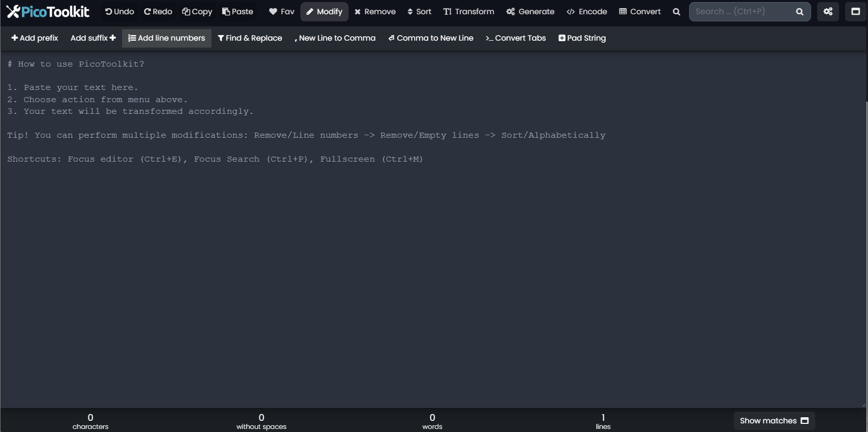The width and height of the screenshot is (868, 432).
Task: Open the Remove menu
Action: (x=375, y=11)
